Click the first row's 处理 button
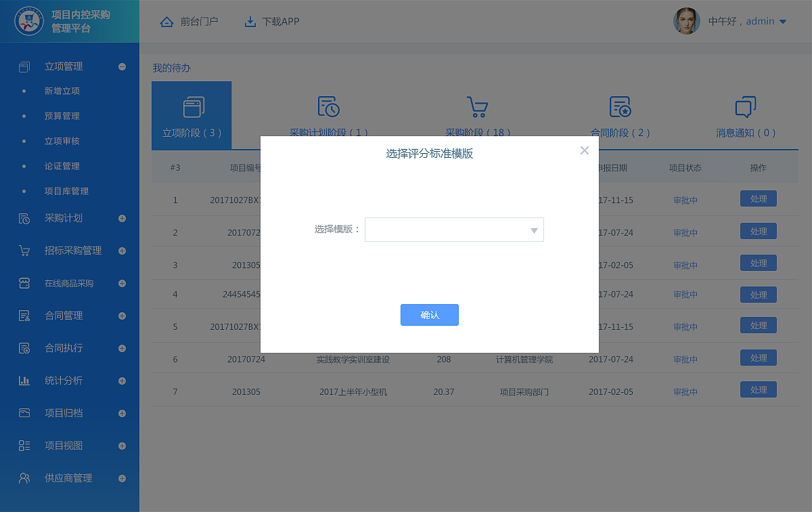This screenshot has height=512, width=812. (758, 198)
